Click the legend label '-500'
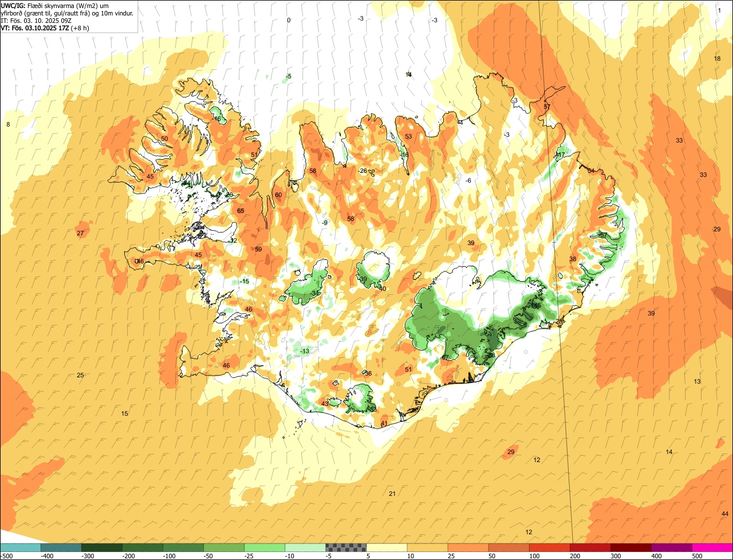The height and width of the screenshot is (560, 733). pyautogui.click(x=6, y=556)
